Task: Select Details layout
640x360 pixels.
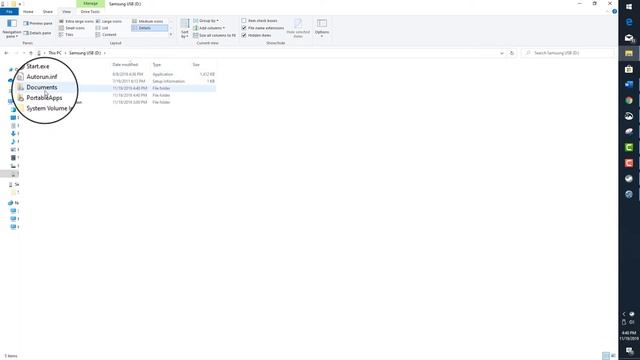Action: click(149, 28)
